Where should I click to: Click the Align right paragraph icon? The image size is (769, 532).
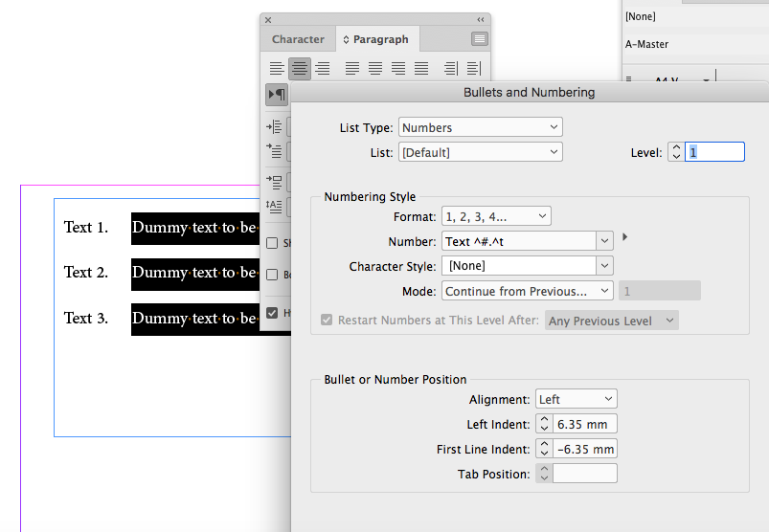click(323, 68)
